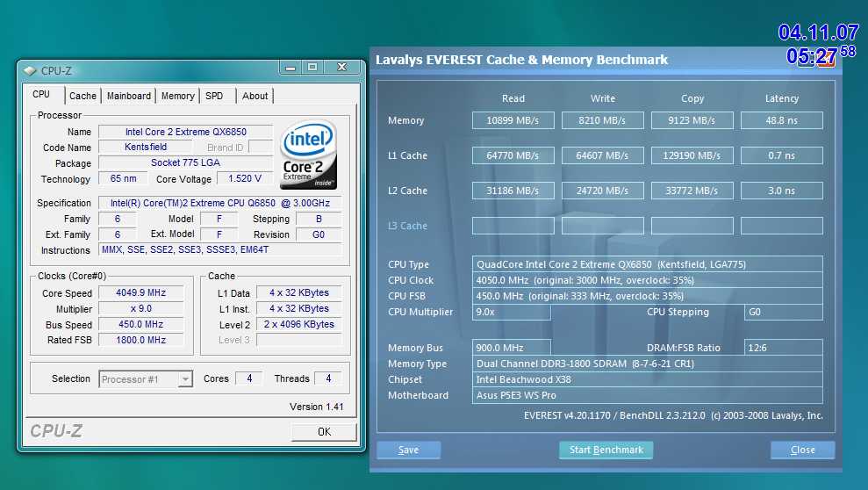Close the EVEREST benchmark window

coord(803,450)
